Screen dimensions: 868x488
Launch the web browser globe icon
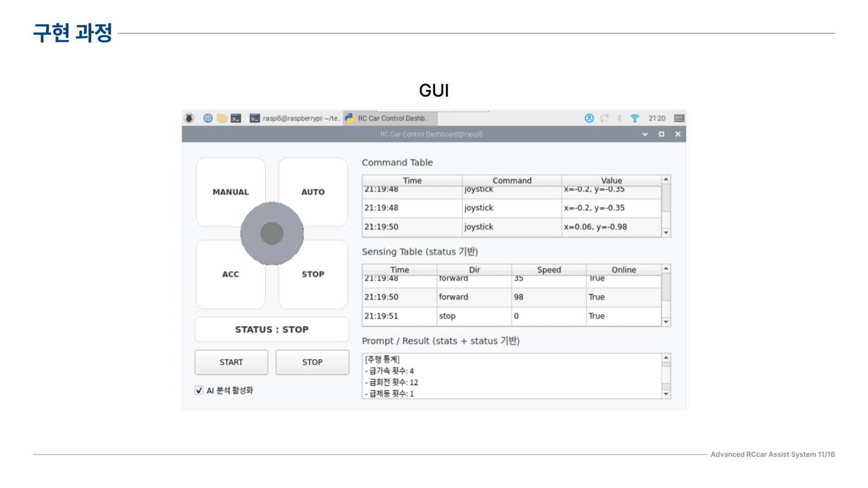coord(208,118)
